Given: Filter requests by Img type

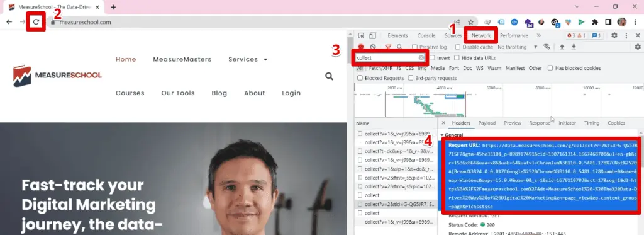Looking at the screenshot, I should click(422, 68).
